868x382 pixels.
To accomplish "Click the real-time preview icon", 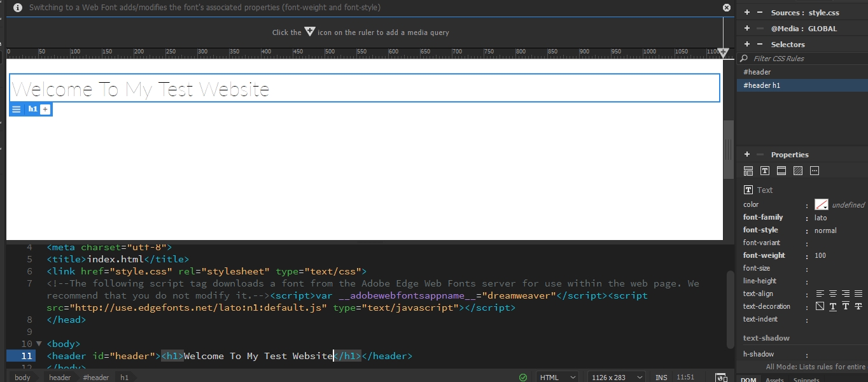I will coord(722,377).
